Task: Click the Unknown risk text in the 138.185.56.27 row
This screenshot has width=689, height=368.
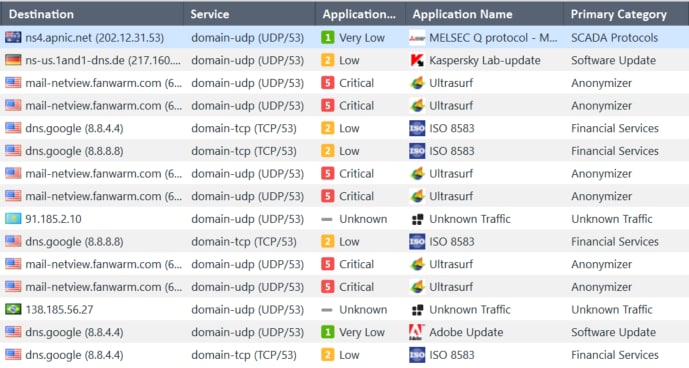Action: (363, 310)
